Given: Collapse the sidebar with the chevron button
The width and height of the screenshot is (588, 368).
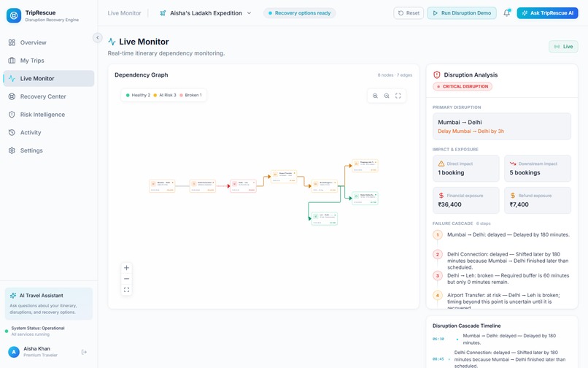Looking at the screenshot, I should click(98, 37).
